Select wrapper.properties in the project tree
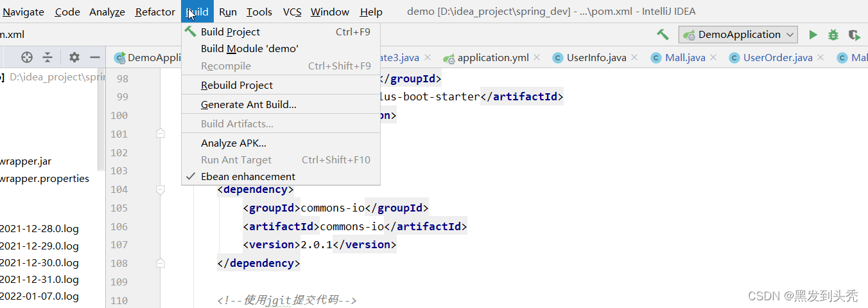 coord(44,179)
